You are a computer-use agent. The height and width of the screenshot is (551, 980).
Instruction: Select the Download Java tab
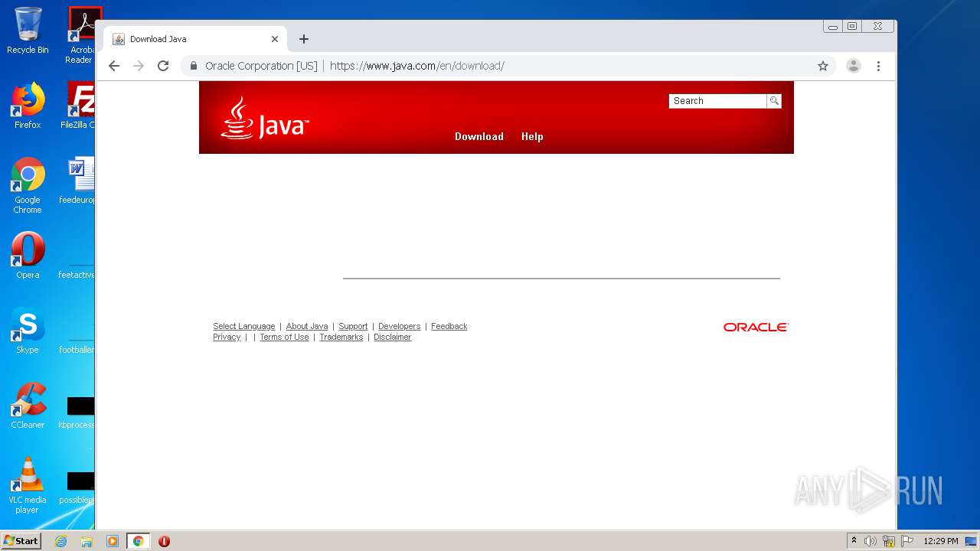(x=195, y=39)
